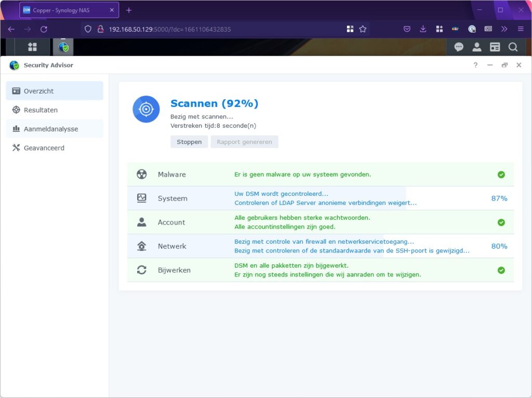Show more browser tools via double chevron
This screenshot has height=398, width=532.
[x=504, y=29]
